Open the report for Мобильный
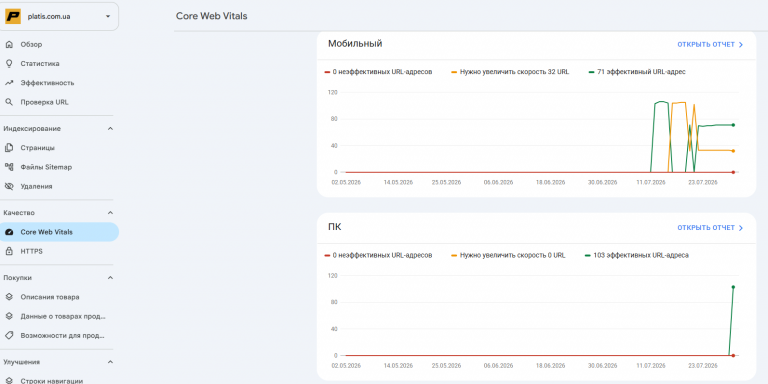 click(710, 45)
